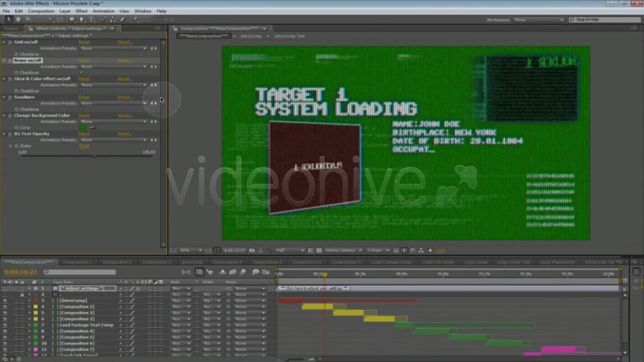Open Grid on/off Animation Presets dropdown
Screen dimensions: 644x362
point(113,48)
